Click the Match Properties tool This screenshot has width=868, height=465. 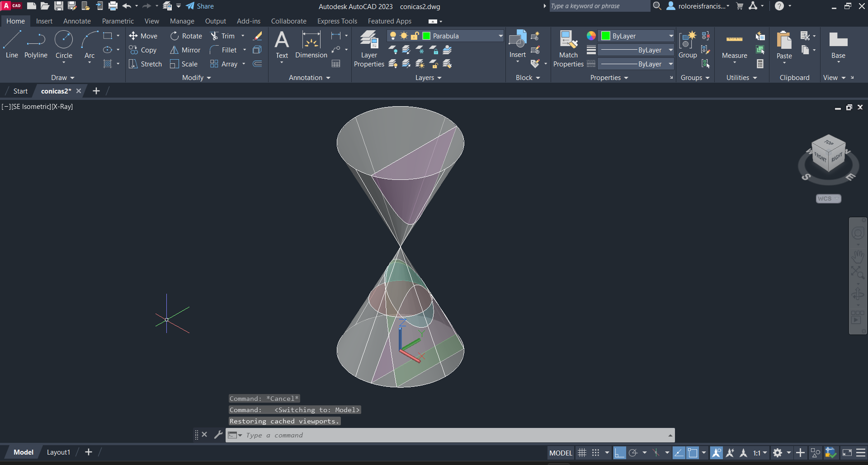tap(568, 49)
